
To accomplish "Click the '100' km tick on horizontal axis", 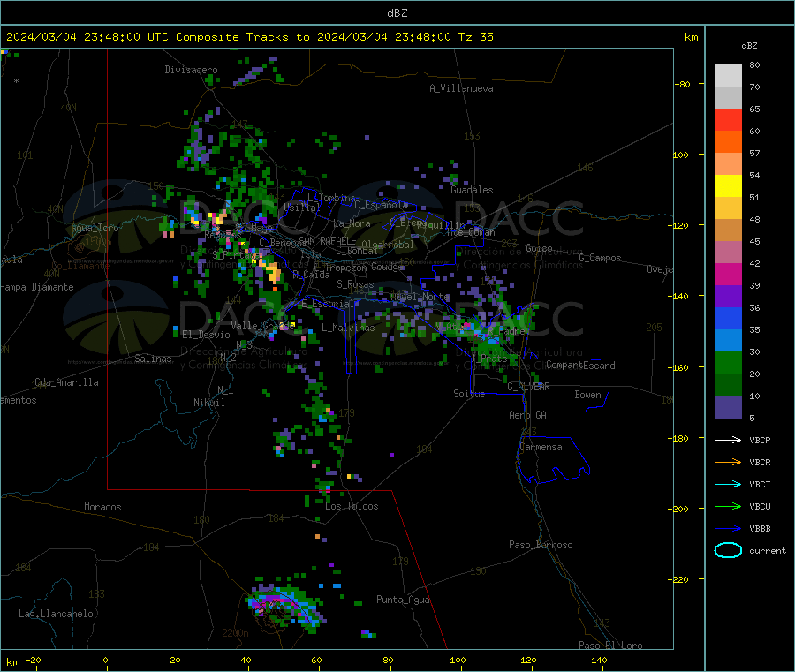I will [x=458, y=660].
